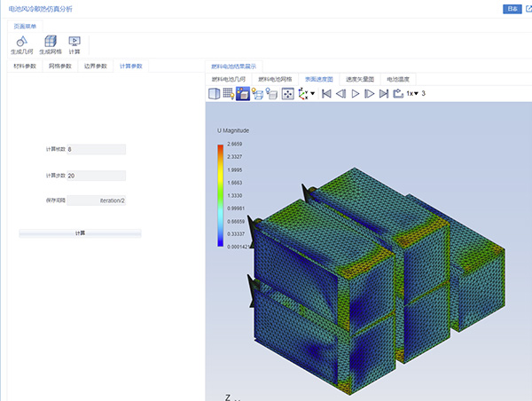The height and width of the screenshot is (401, 532).
Task: Click the 计算 (compute) ribbon icon
Action: tap(74, 41)
